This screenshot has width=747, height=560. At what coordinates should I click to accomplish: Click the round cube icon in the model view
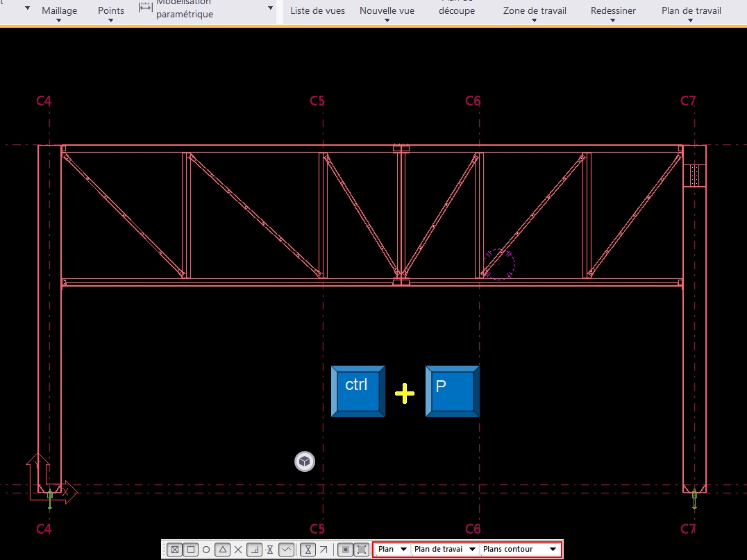pos(305,461)
